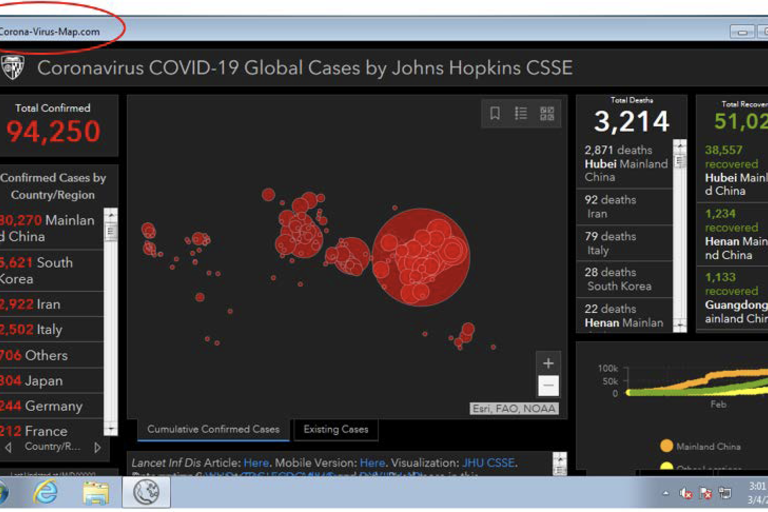Open the map legend list icon
The height and width of the screenshot is (512, 768).
click(521, 113)
